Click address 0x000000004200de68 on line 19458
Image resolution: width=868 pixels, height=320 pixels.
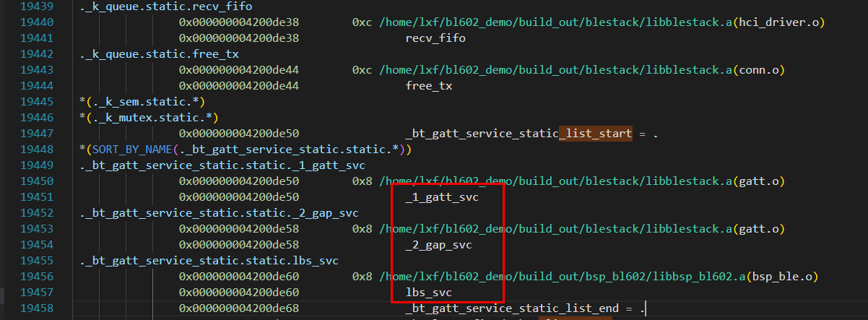239,308
